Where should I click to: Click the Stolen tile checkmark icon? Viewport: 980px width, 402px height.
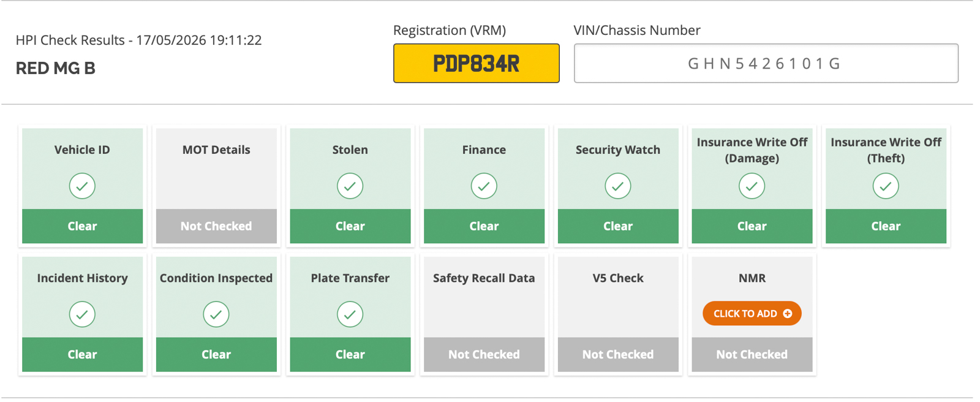[x=350, y=186]
